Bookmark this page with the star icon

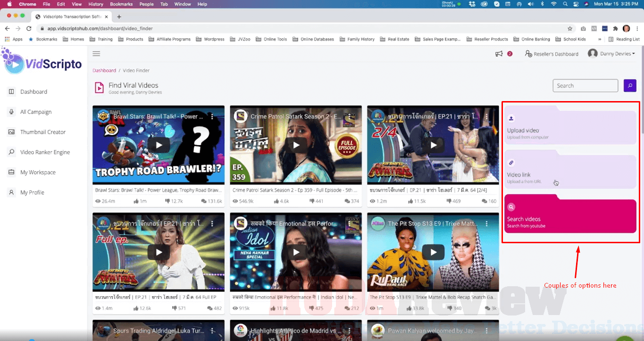click(570, 28)
